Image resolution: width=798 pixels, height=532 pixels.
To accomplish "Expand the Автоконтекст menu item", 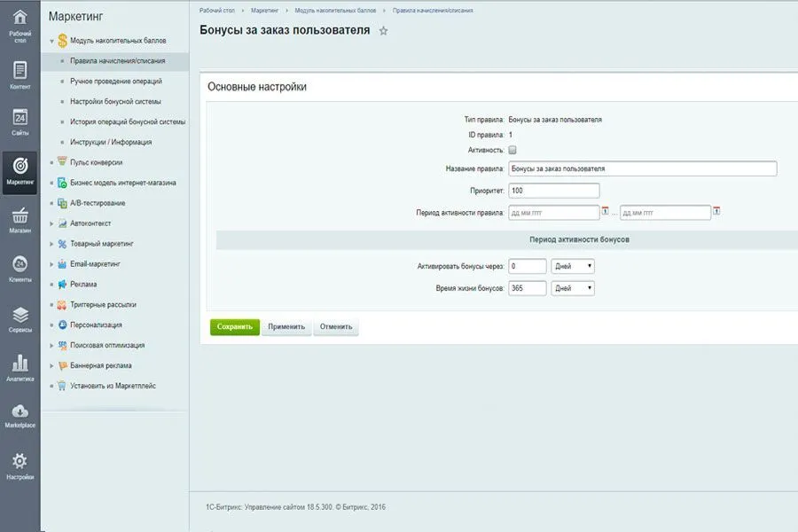I will click(52, 223).
